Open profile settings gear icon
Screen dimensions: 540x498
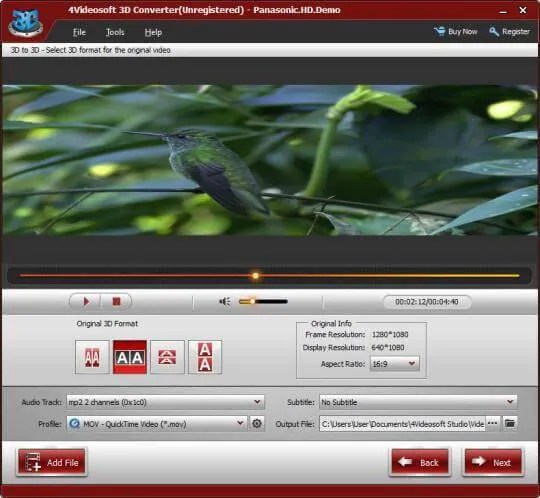(x=257, y=424)
